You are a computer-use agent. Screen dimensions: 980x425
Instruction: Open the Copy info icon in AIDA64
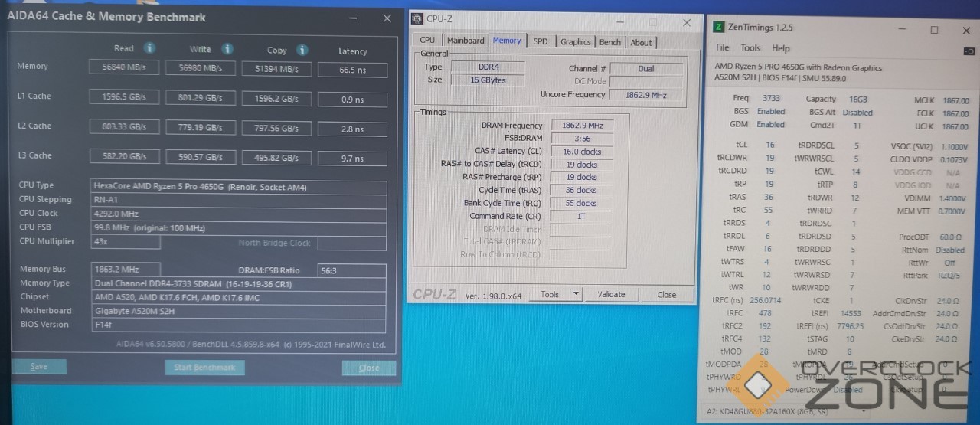coord(302,50)
